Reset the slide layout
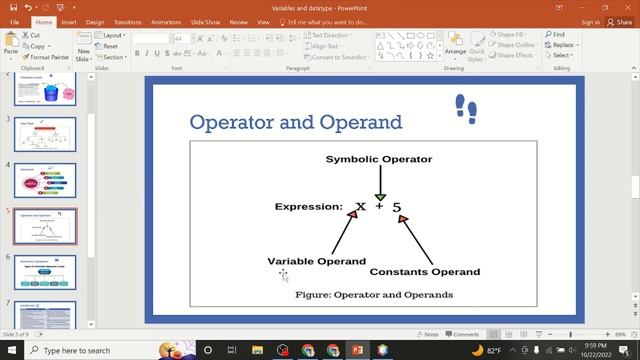 click(107, 46)
